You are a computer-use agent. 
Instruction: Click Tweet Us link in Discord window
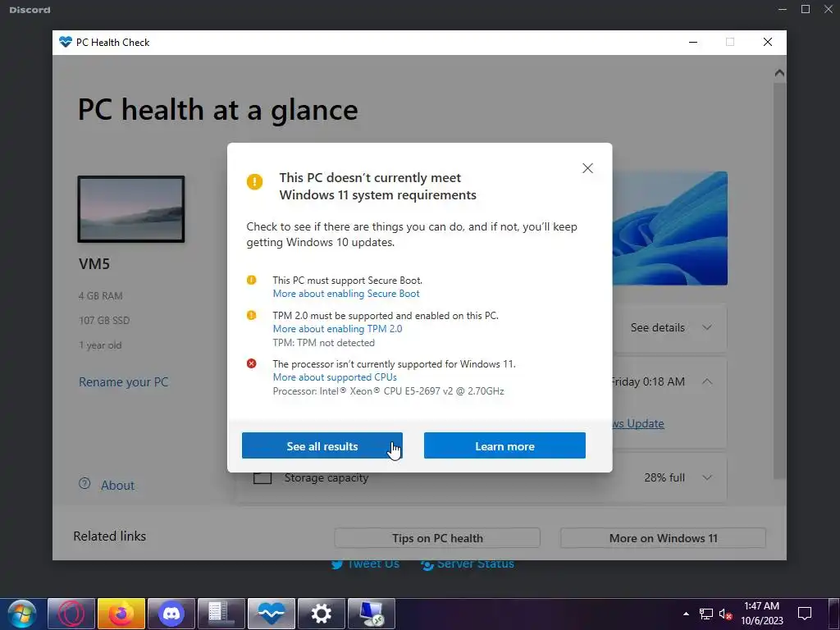365,564
